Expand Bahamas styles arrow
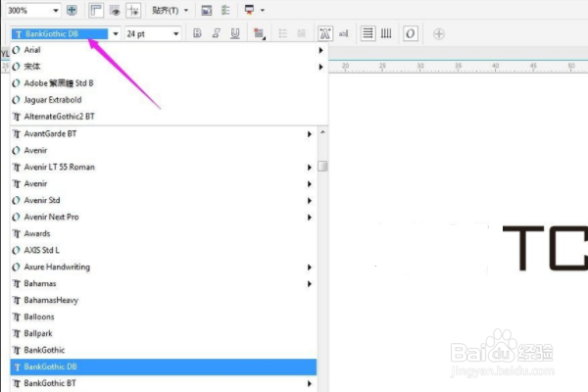The image size is (588, 392). 310,284
